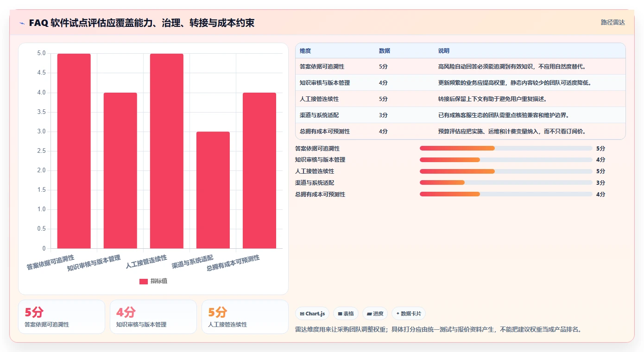
Task: Click the footnote beginning 雷达维度用来让采购团队
Action: pyautogui.click(x=438, y=330)
